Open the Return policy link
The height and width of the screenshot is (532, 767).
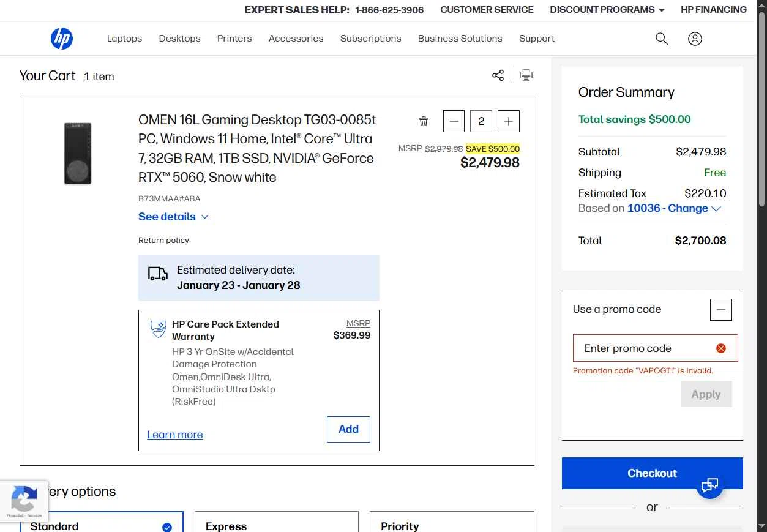pyautogui.click(x=163, y=241)
